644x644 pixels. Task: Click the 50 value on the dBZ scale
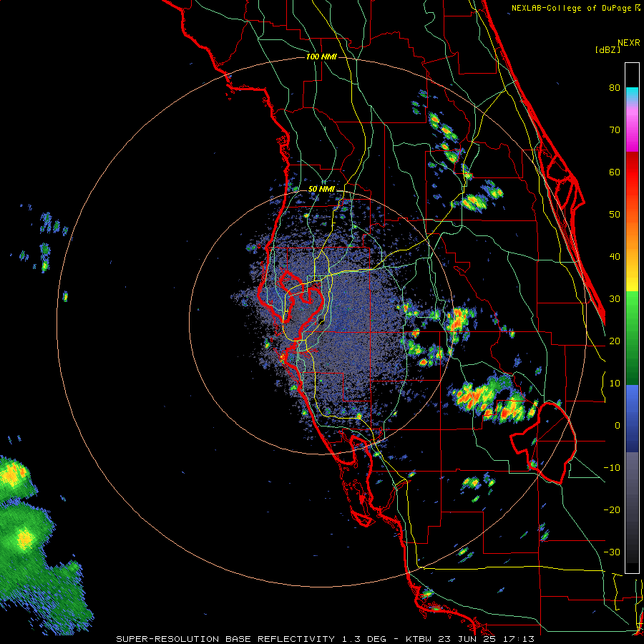615,215
